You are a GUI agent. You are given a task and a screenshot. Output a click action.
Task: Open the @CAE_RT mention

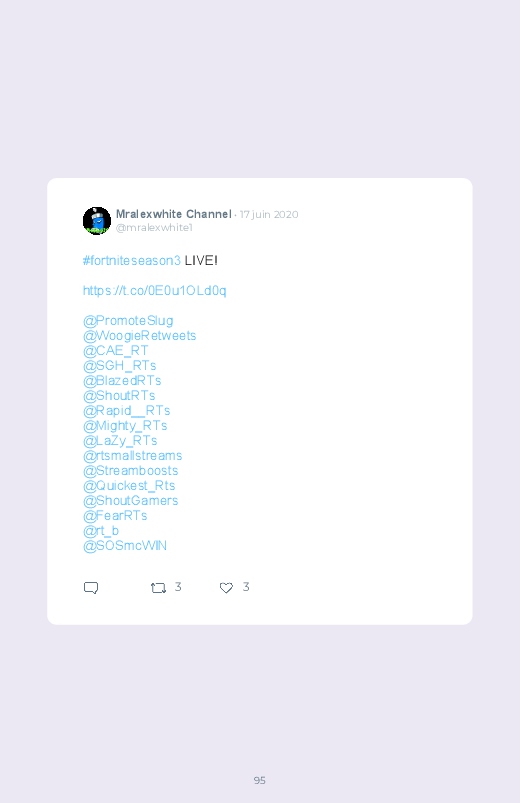pos(115,350)
